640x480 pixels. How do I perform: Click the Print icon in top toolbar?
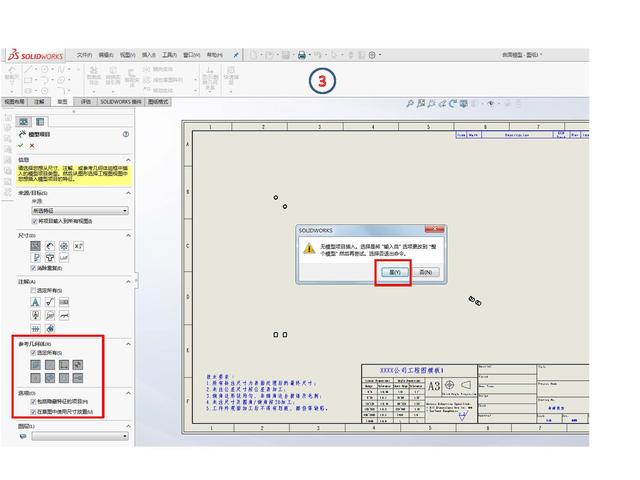[302, 55]
